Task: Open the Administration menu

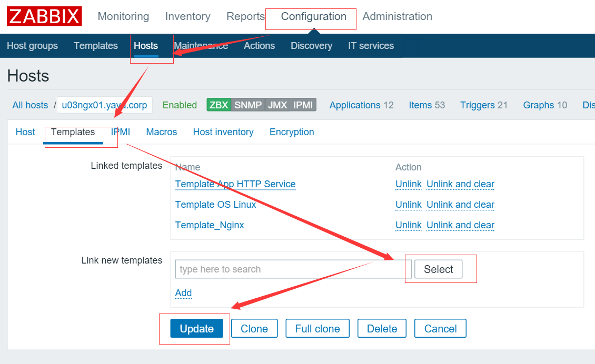Action: (397, 16)
